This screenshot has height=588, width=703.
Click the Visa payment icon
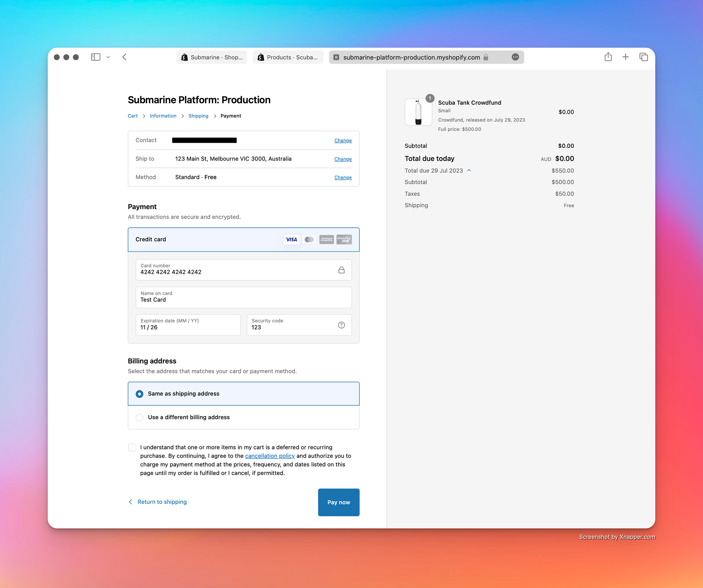pyautogui.click(x=291, y=239)
